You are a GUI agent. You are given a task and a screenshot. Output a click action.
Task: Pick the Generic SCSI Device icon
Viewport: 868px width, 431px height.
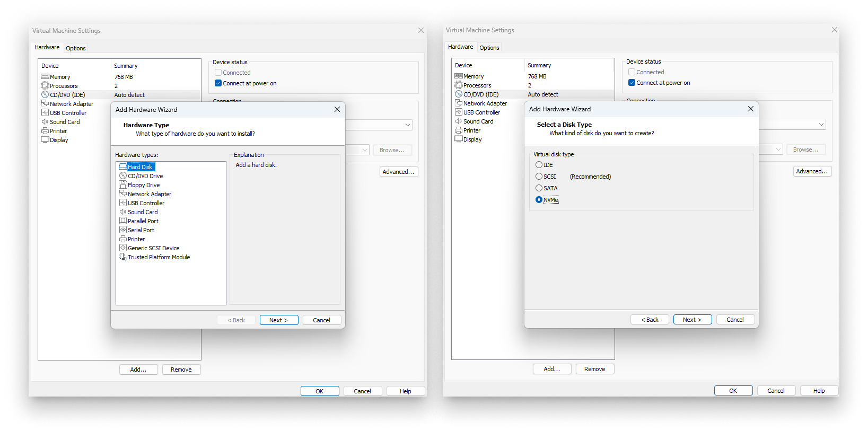123,248
